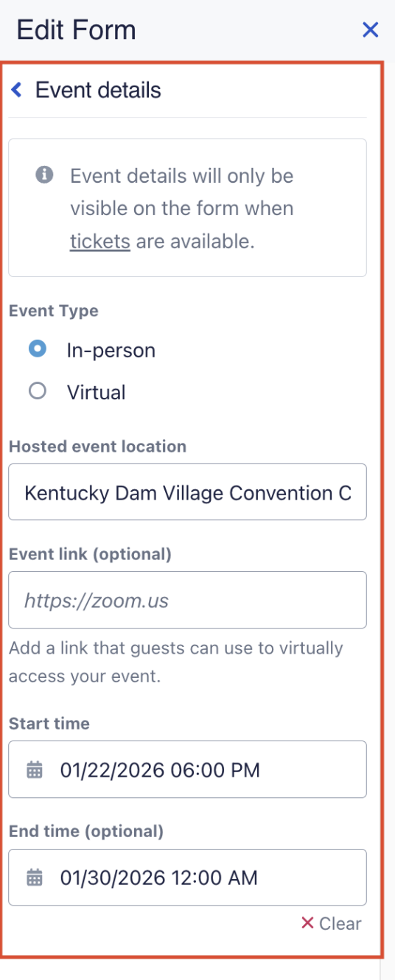Clear the End time value
The width and height of the screenshot is (395, 980).
pyautogui.click(x=332, y=923)
